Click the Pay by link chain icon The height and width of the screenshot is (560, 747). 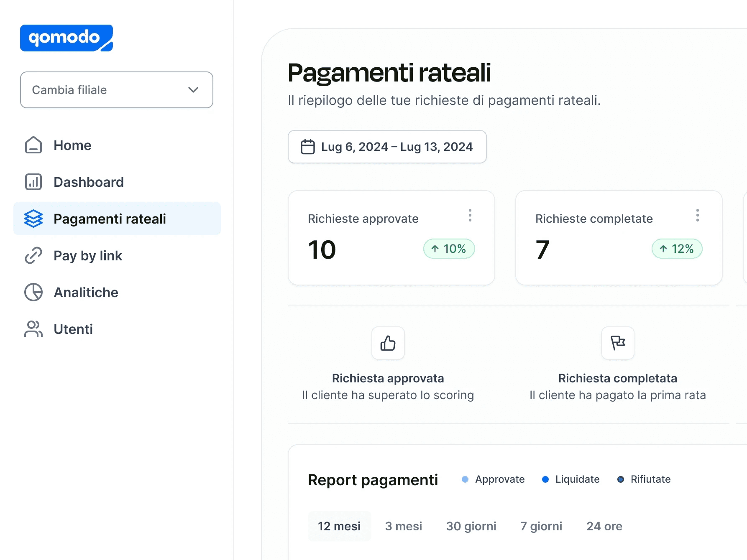tap(33, 256)
